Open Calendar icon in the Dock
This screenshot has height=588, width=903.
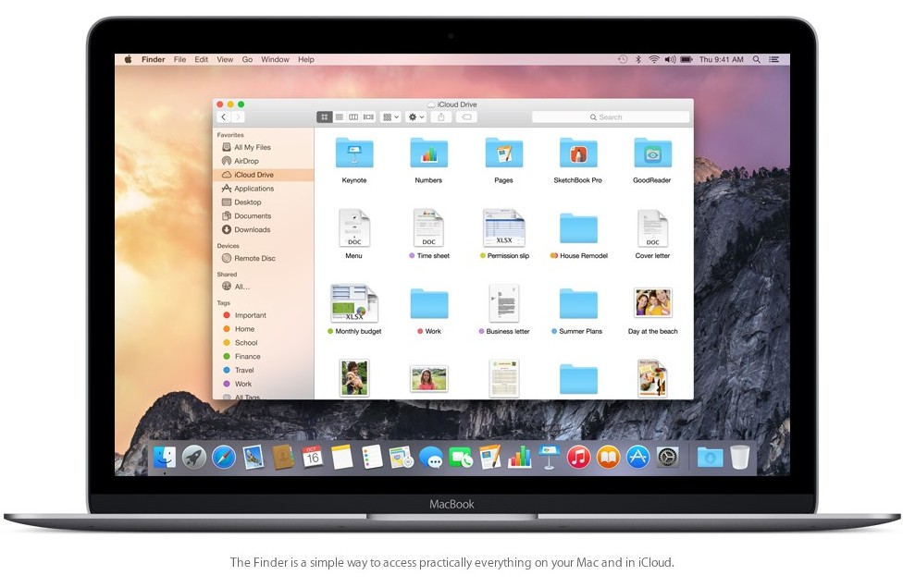(x=312, y=458)
